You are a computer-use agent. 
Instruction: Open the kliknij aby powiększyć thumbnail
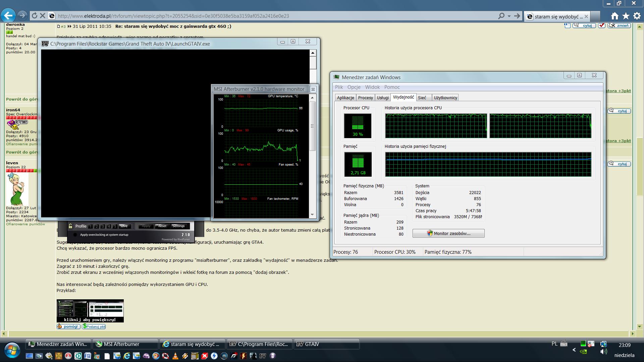[90, 311]
